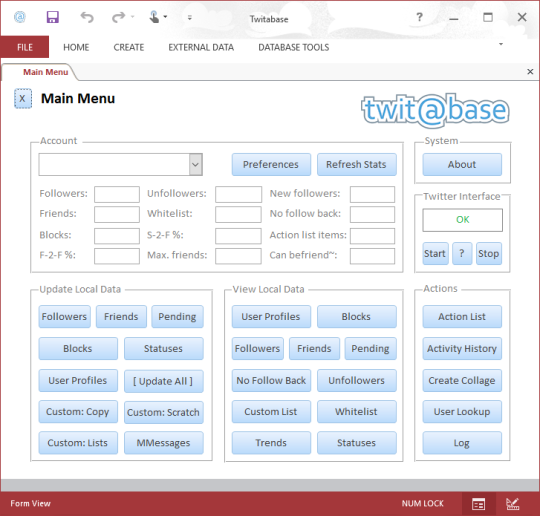Click the Undo arrow icon
Image resolution: width=540 pixels, height=516 pixels.
(x=87, y=17)
